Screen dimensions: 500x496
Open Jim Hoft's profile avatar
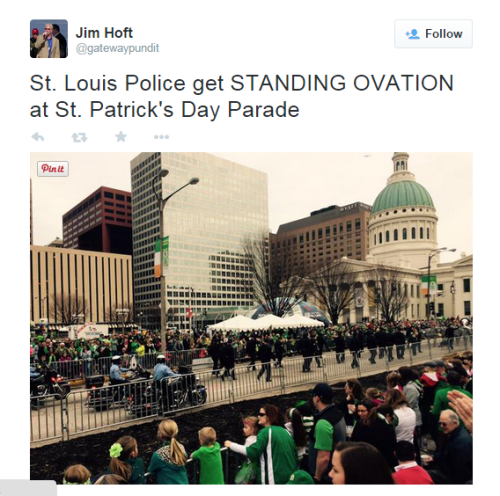(x=49, y=39)
